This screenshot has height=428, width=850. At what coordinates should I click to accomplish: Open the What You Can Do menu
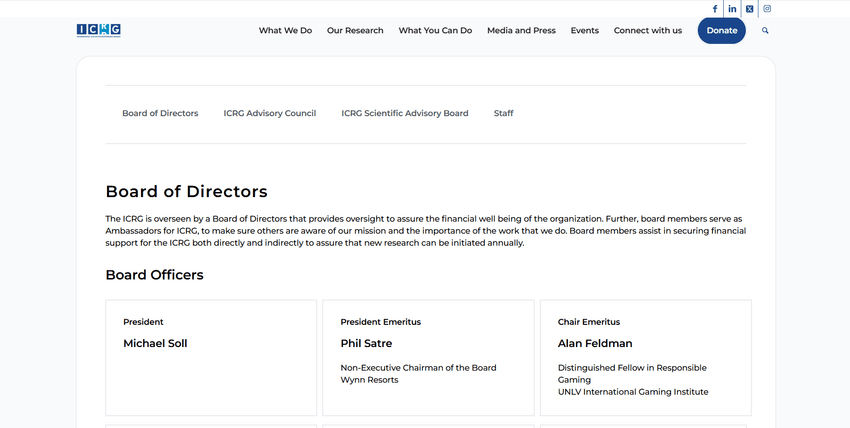point(435,30)
